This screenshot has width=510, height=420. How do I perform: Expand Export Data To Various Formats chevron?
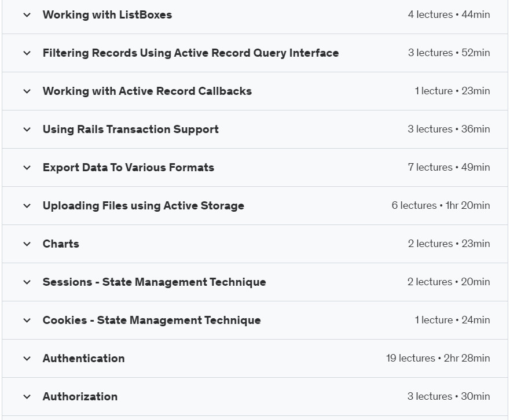click(x=27, y=168)
